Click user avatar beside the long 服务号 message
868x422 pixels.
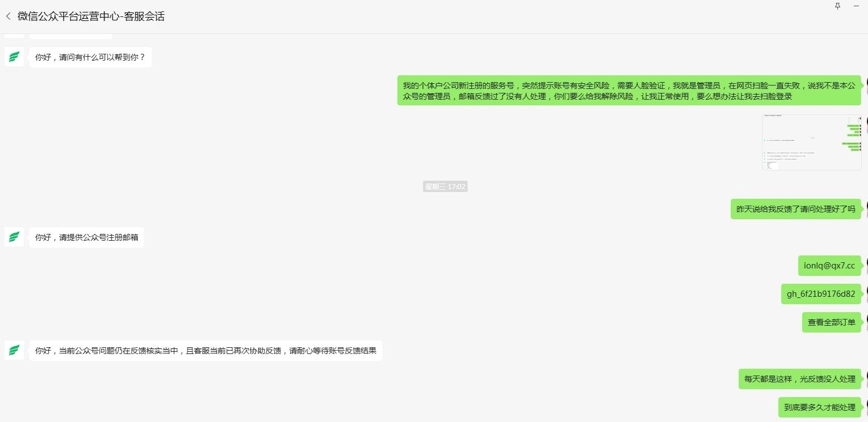click(x=866, y=85)
